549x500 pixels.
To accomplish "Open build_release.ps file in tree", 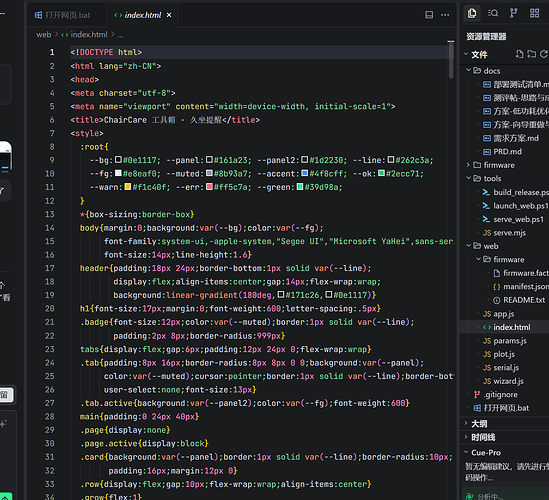I will 521,192.
